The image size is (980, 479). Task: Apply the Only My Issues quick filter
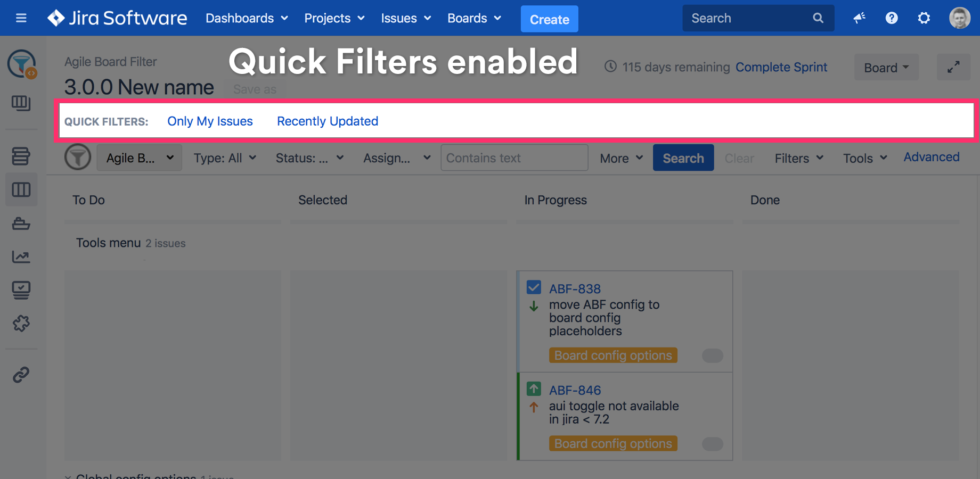coord(210,121)
